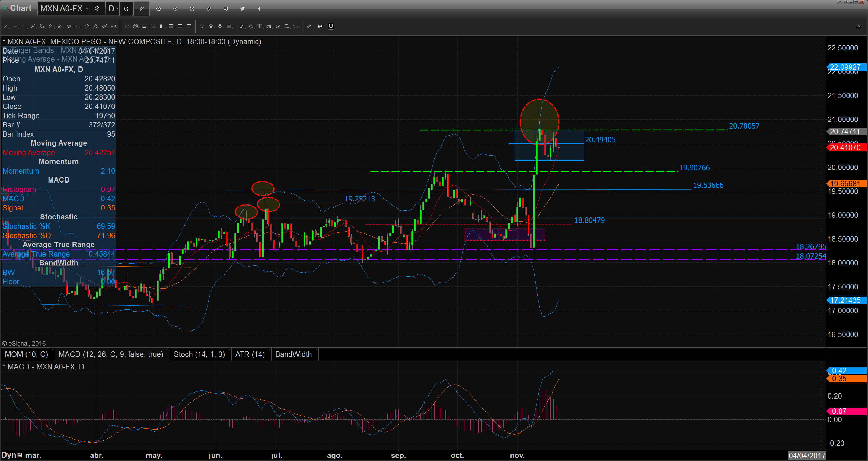Image resolution: width=868 pixels, height=461 pixels.
Task: Click the Moving Average 20.42257 row
Action: [59, 153]
